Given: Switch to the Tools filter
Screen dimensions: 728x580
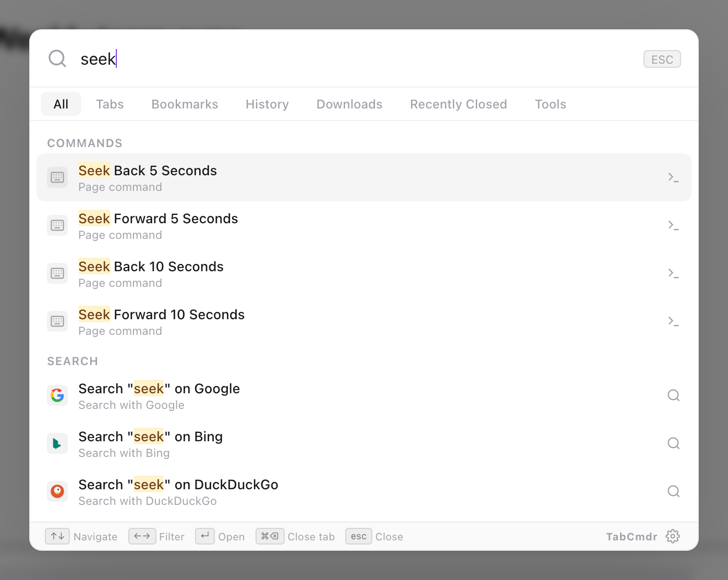Looking at the screenshot, I should pos(550,104).
